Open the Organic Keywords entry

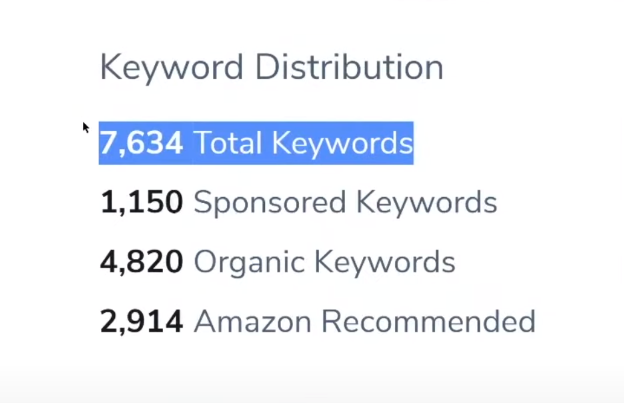click(x=324, y=262)
